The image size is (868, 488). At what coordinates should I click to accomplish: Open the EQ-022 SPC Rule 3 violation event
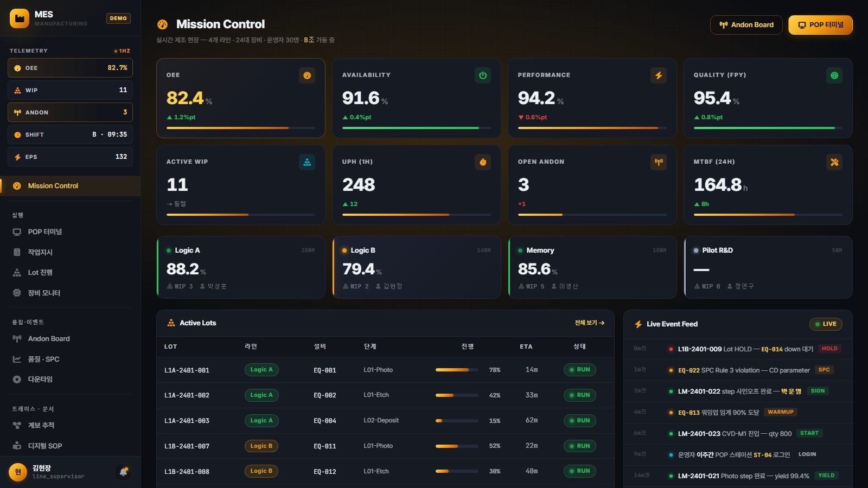click(738, 370)
